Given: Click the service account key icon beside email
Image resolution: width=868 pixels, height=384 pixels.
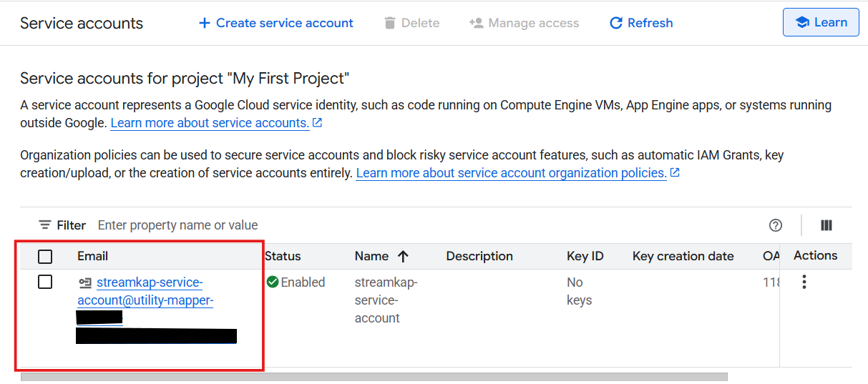Looking at the screenshot, I should click(x=85, y=282).
